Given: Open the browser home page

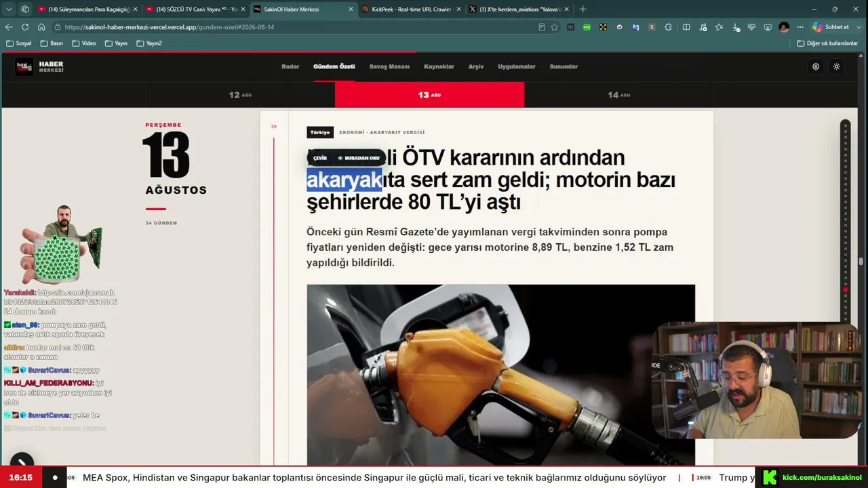Looking at the screenshot, I should tap(41, 27).
